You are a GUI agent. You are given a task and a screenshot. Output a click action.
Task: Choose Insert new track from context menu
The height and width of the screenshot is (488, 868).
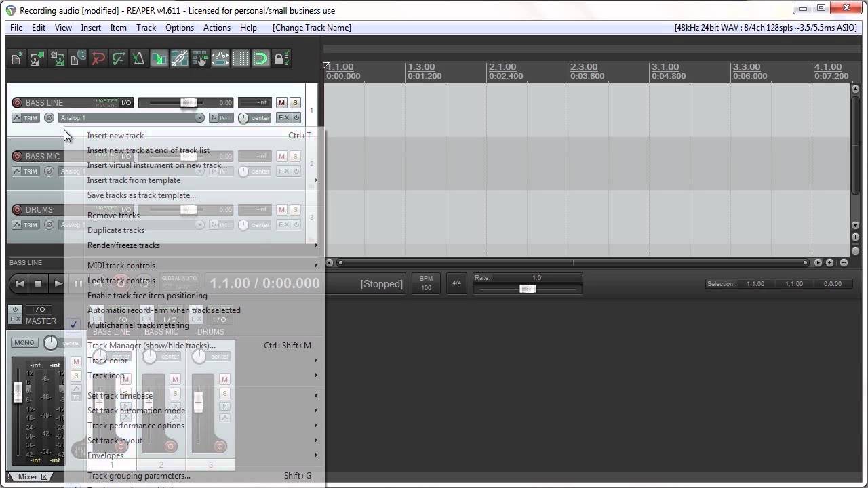click(x=195, y=136)
